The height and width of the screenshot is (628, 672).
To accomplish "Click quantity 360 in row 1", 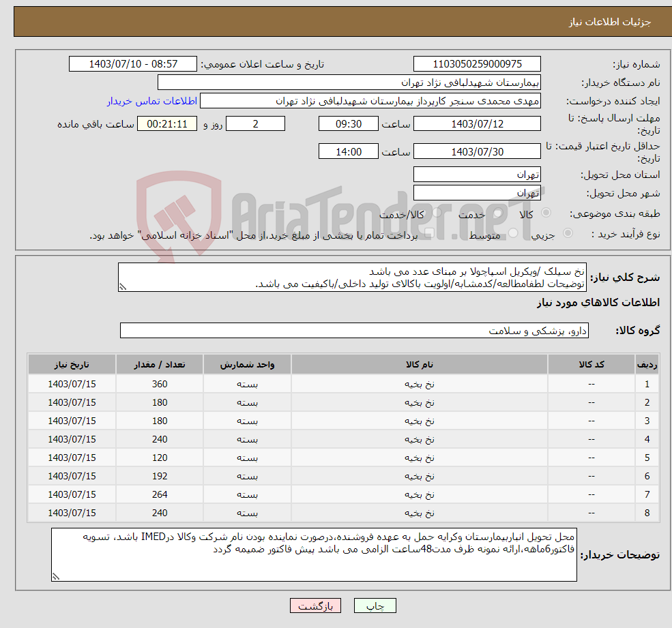I will coord(160,385).
